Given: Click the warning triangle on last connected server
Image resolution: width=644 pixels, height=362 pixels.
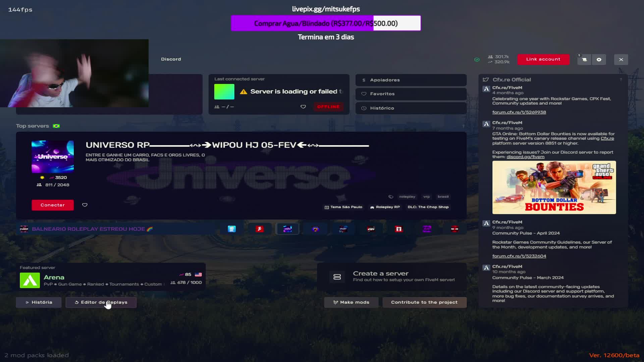Looking at the screenshot, I should pyautogui.click(x=244, y=92).
